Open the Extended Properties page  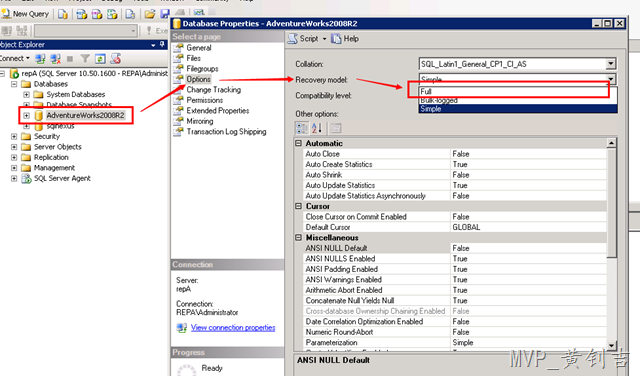218,111
